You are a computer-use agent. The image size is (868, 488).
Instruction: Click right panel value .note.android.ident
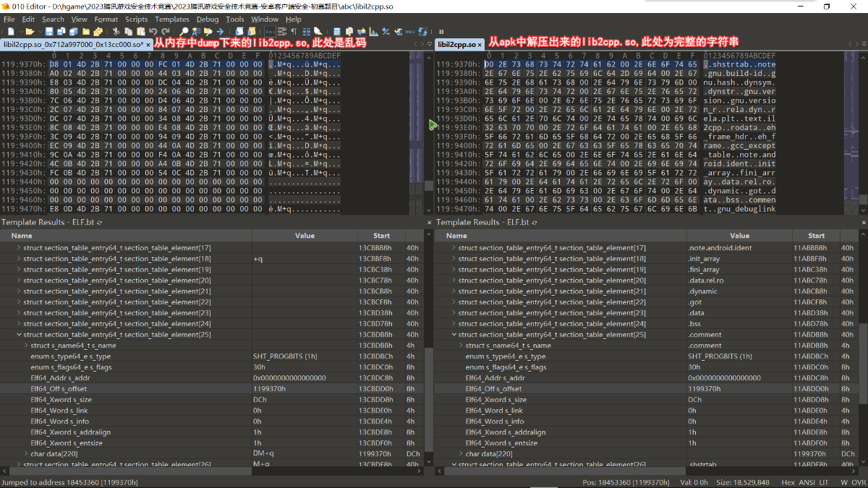pos(720,247)
